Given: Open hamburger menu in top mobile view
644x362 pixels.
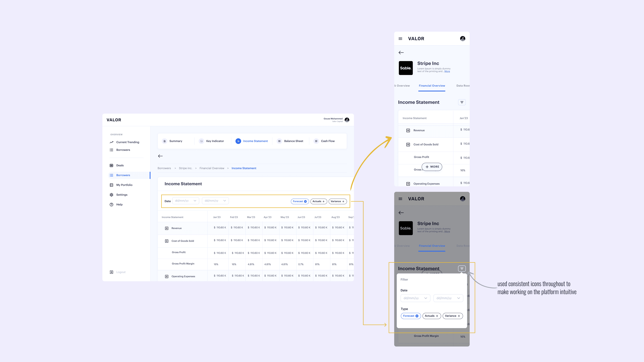Looking at the screenshot, I should click(400, 39).
